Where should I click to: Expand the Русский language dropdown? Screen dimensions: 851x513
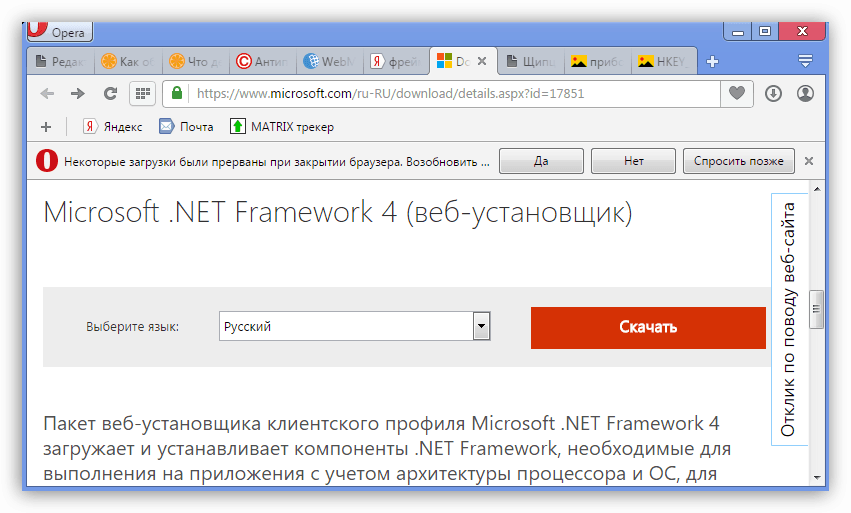(x=481, y=326)
